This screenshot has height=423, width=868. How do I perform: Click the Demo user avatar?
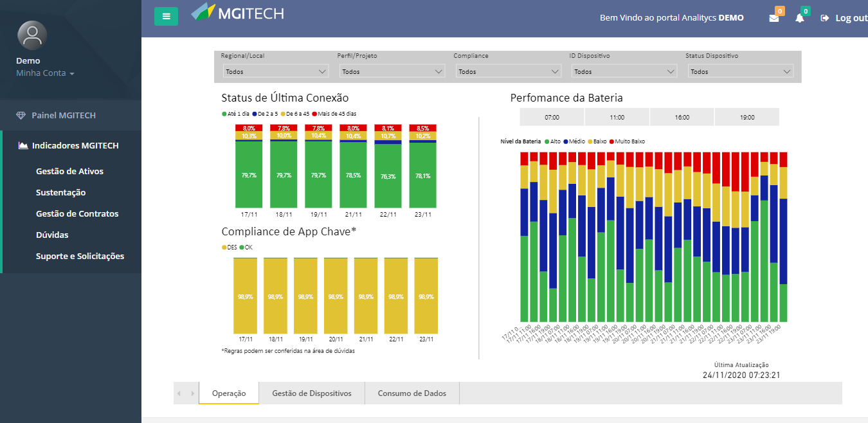point(32,36)
